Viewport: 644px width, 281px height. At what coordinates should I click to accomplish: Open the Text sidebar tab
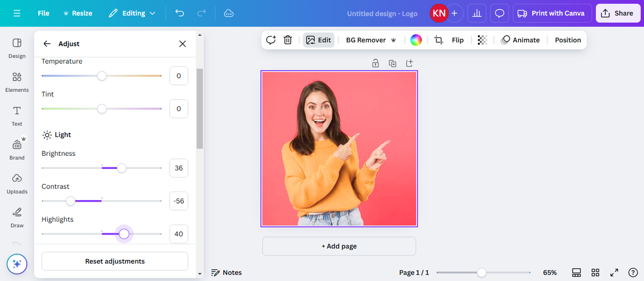point(17,116)
